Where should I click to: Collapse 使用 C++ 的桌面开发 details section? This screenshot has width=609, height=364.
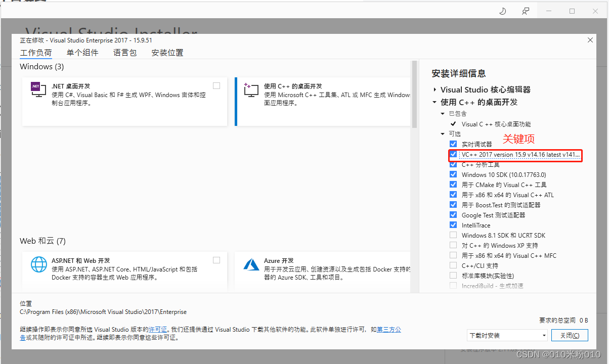[435, 102]
